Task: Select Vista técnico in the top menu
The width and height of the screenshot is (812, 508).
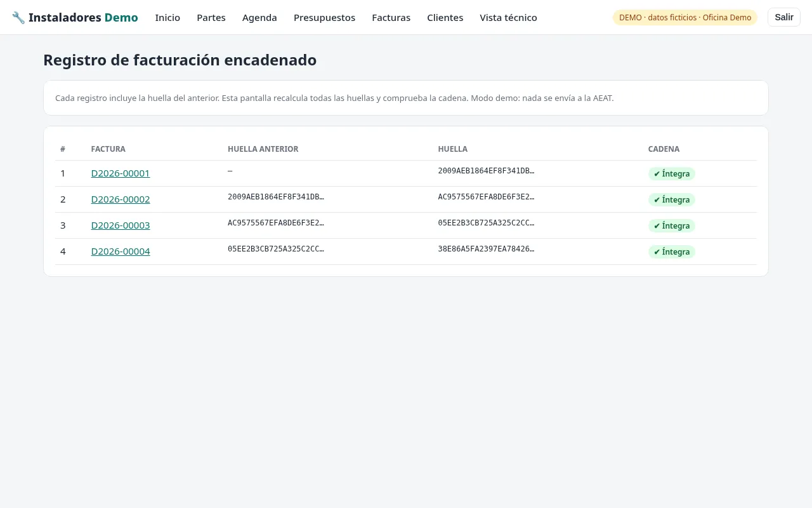Action: click(508, 18)
